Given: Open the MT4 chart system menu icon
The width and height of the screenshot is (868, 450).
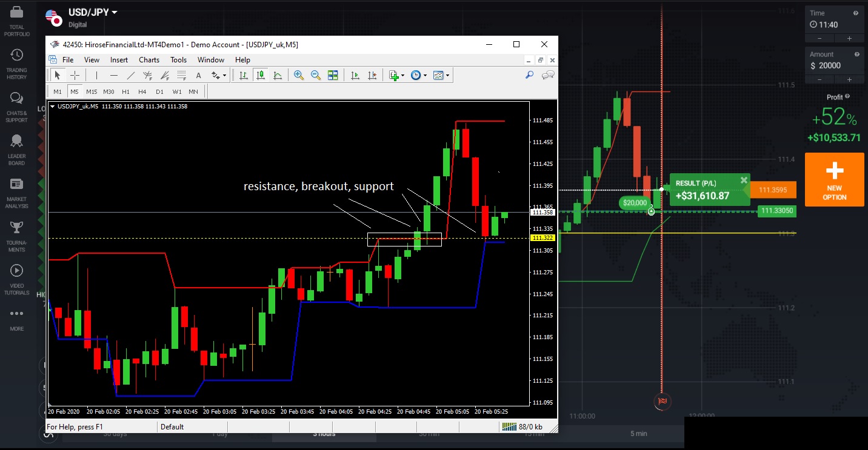Looking at the screenshot, I should tap(53, 60).
